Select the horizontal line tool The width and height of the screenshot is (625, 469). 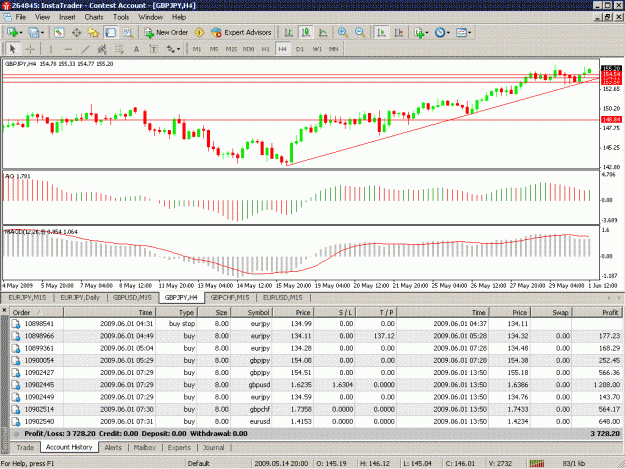68,49
